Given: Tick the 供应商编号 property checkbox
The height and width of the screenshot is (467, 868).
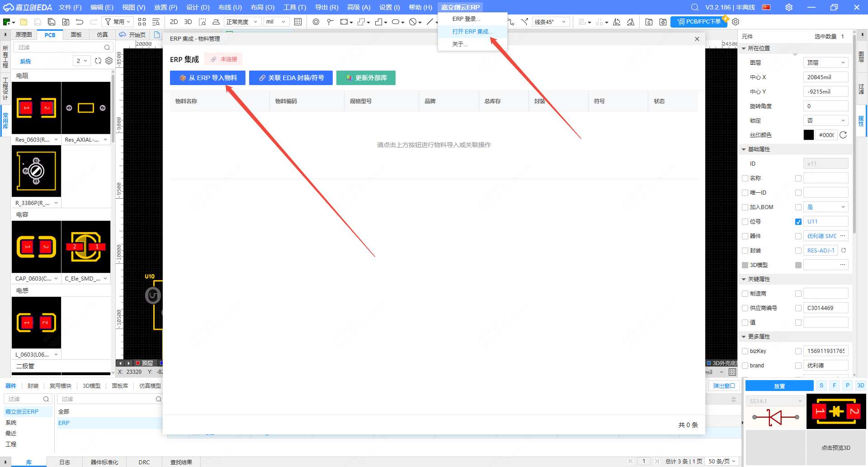Looking at the screenshot, I should [745, 308].
